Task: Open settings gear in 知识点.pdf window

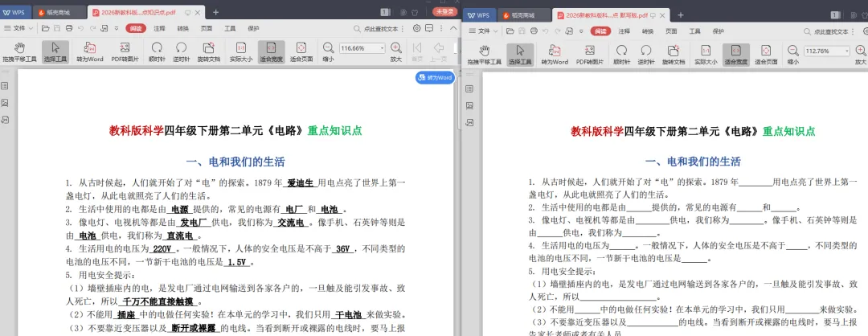Action: coord(416,28)
